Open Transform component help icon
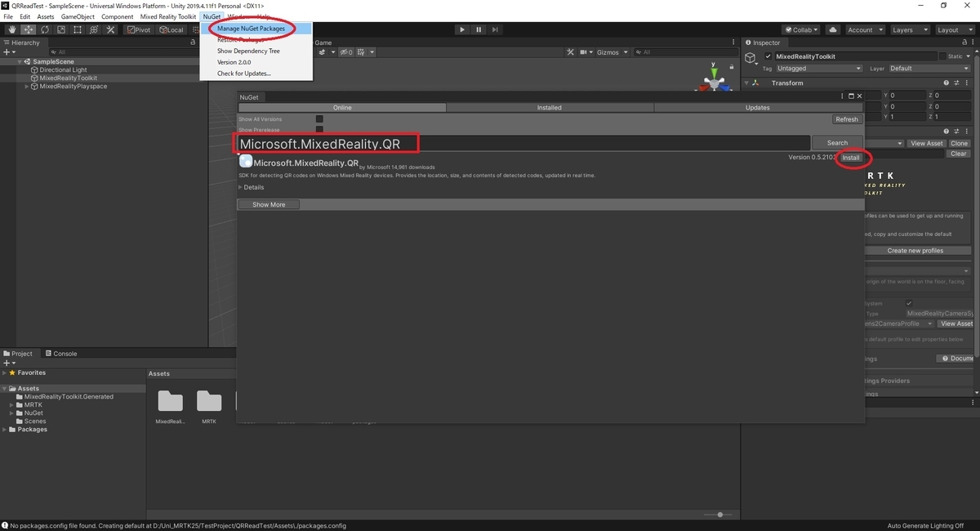Screen dimensions: 980x531 947,83
